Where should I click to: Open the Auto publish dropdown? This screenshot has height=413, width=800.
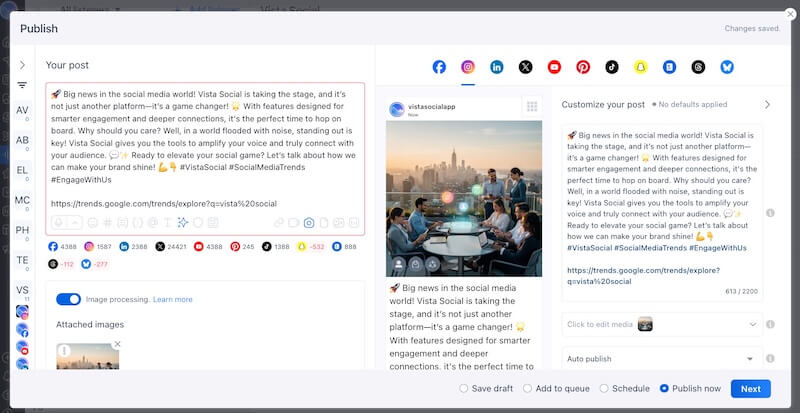tap(662, 358)
